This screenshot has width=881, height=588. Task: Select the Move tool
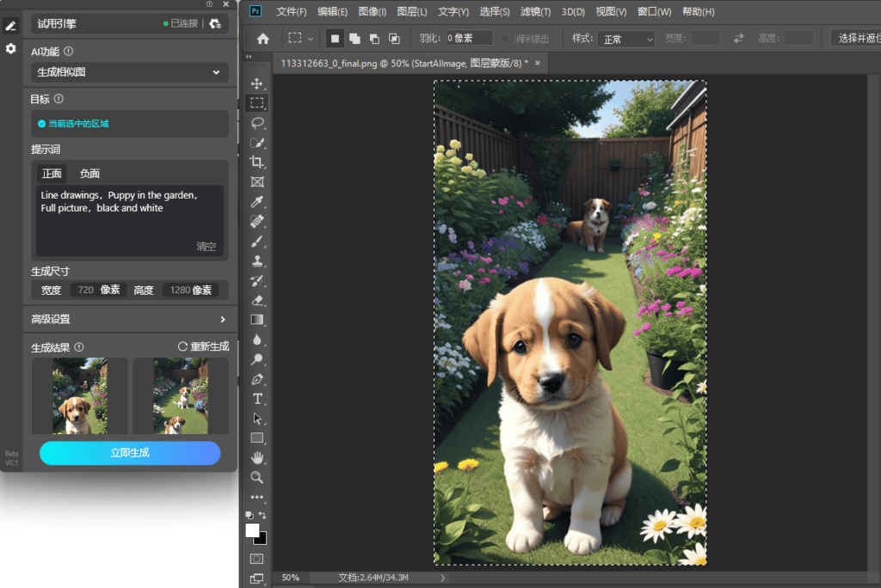pos(256,83)
